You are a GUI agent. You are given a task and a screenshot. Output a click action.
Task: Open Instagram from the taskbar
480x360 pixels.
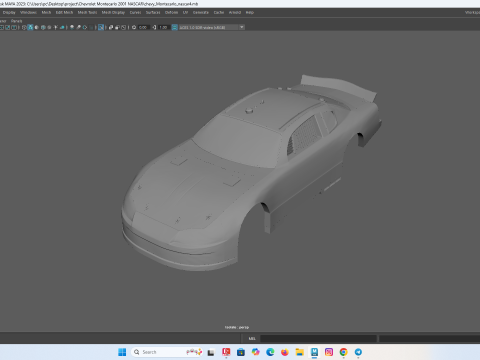click(329, 352)
